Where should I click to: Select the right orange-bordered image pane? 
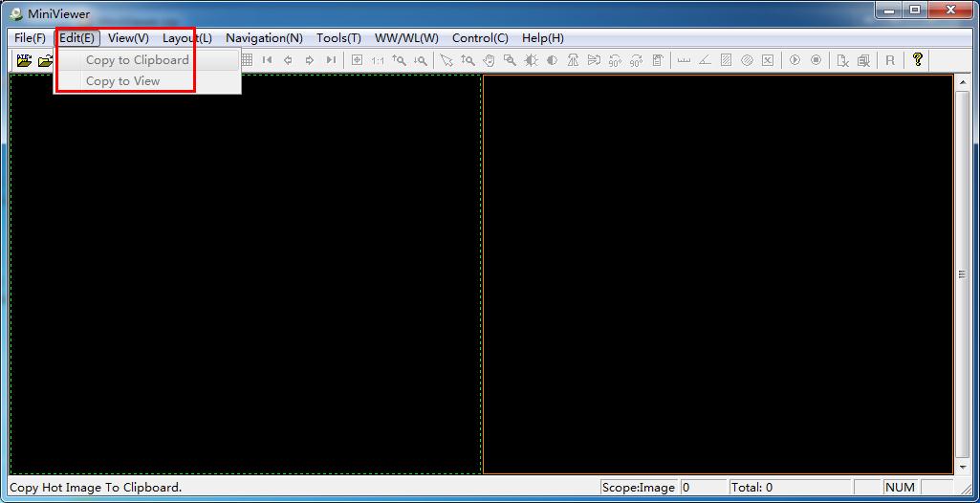coord(717,274)
